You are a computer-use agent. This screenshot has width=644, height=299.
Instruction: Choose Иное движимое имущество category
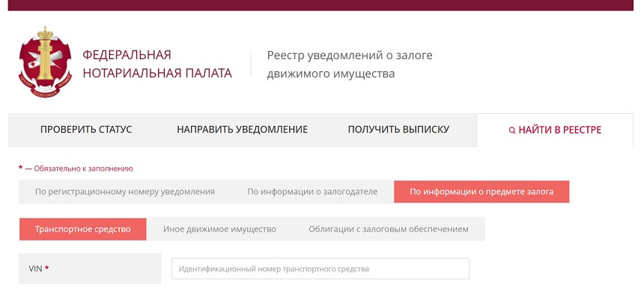pos(219,229)
